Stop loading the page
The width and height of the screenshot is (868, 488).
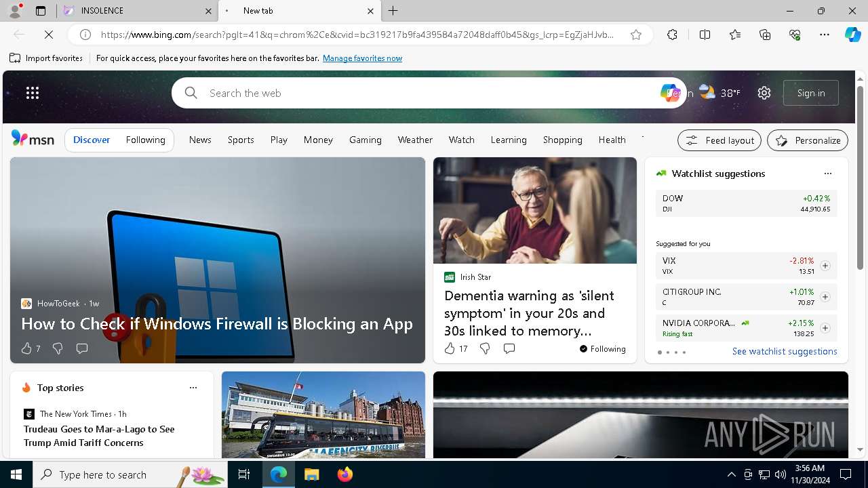click(50, 35)
